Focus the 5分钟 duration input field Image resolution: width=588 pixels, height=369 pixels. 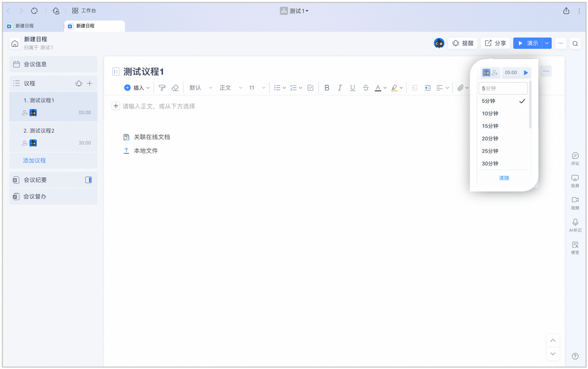point(503,88)
